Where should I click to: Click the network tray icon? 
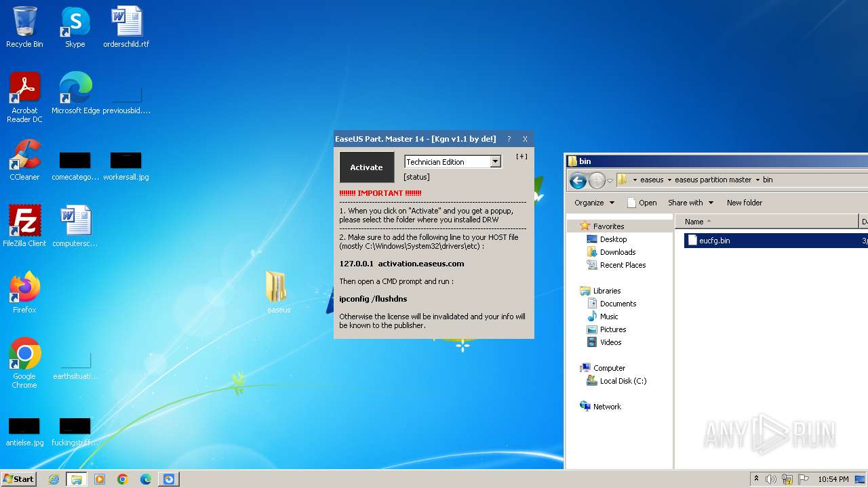(x=787, y=479)
